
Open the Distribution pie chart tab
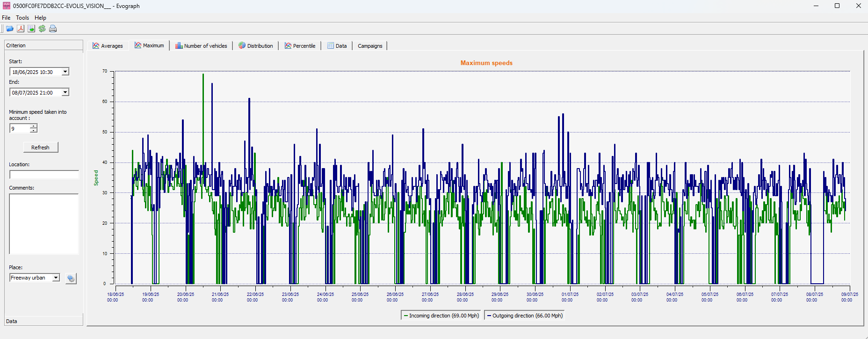[255, 46]
